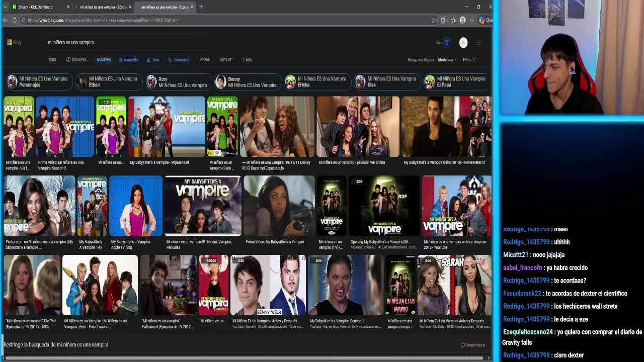Open the Inspiración tab
Screen dimensions: 644x362
point(128,60)
